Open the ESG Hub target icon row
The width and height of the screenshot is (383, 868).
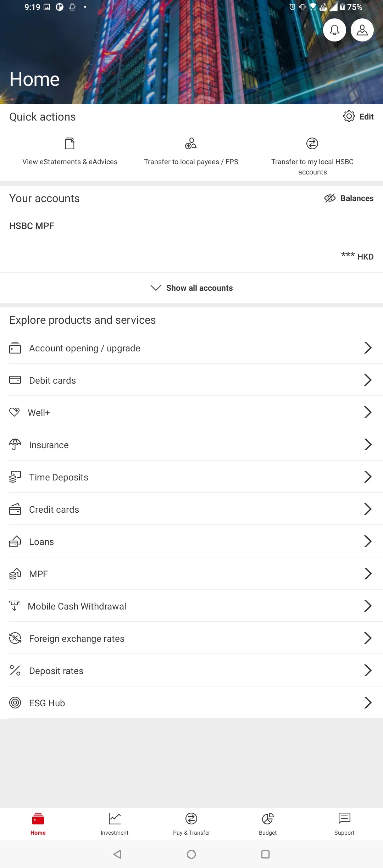click(191, 703)
